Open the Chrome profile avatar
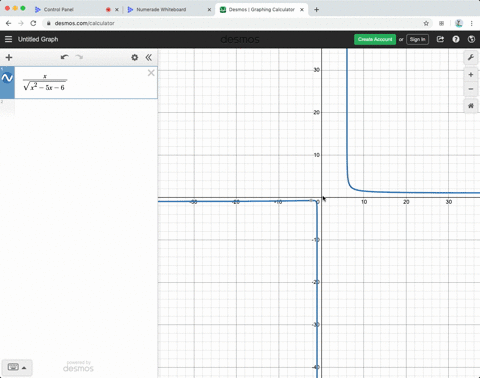 (459, 23)
